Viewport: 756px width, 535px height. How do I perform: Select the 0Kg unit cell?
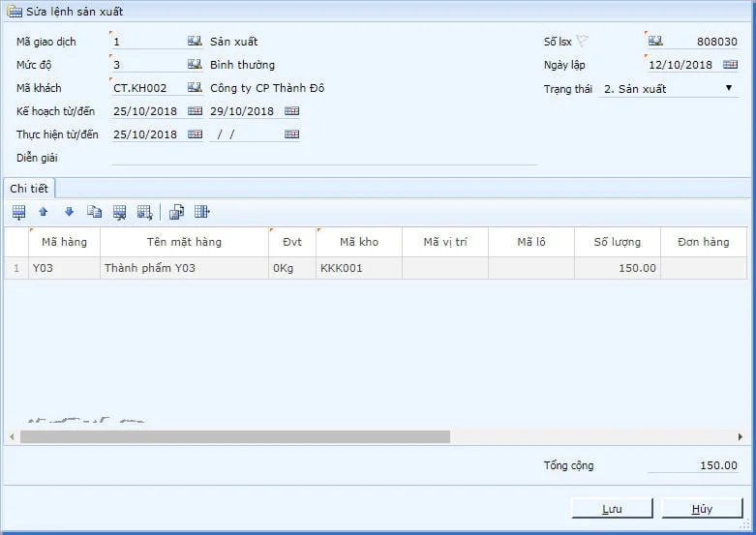(292, 268)
